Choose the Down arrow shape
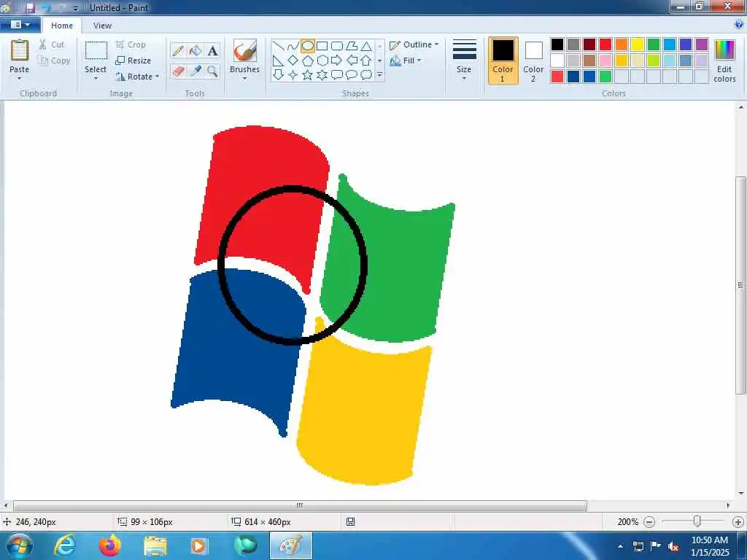747x560 pixels. [279, 75]
